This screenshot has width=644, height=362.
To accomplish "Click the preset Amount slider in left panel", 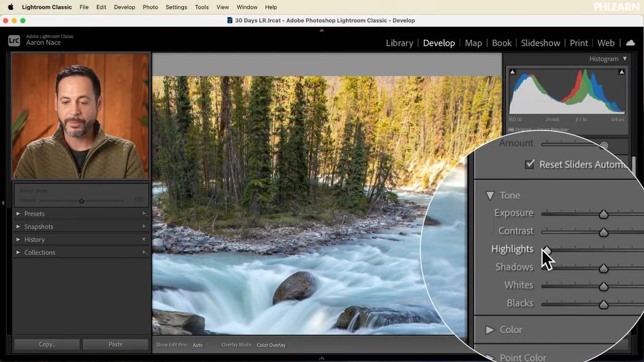I will tap(82, 201).
